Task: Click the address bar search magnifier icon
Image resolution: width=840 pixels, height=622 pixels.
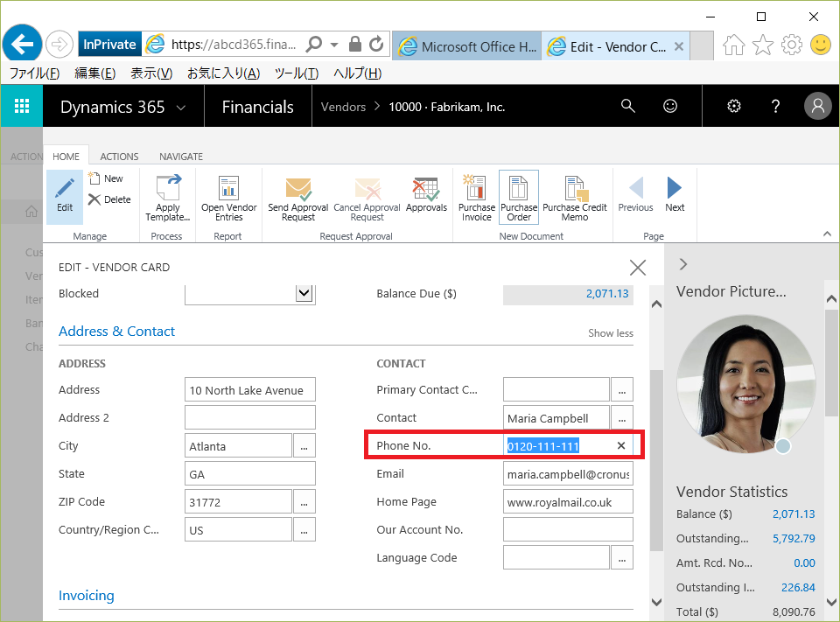Action: tap(314, 44)
